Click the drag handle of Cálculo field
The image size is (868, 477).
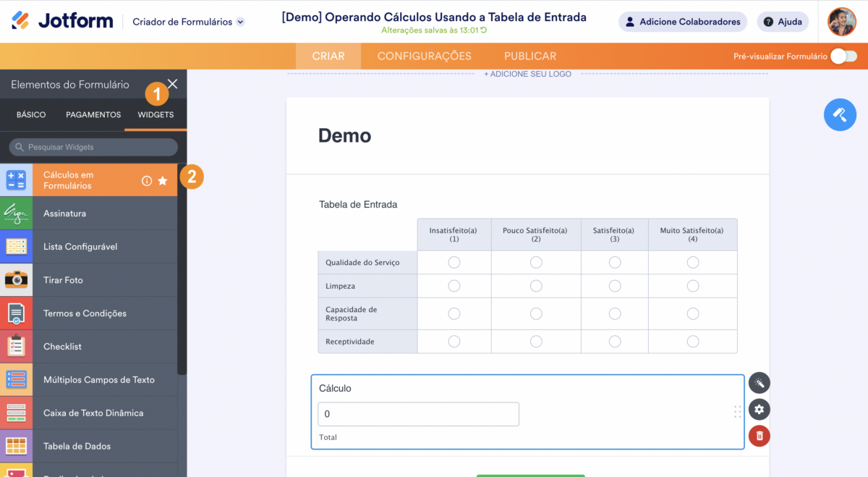click(737, 412)
